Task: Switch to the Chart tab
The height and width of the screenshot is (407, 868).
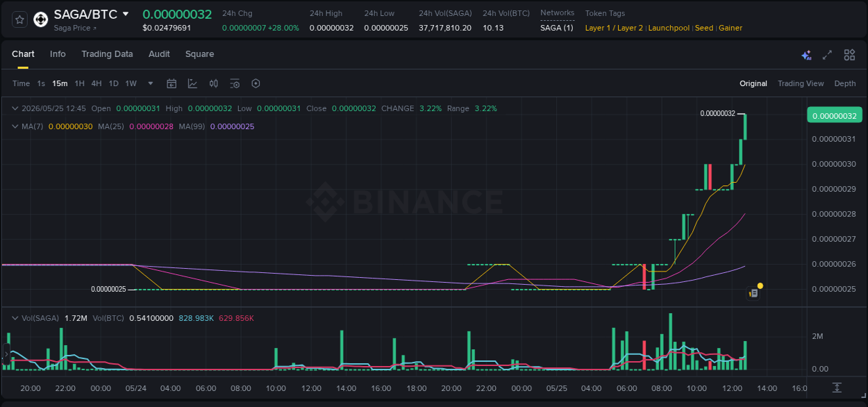Action: (23, 54)
